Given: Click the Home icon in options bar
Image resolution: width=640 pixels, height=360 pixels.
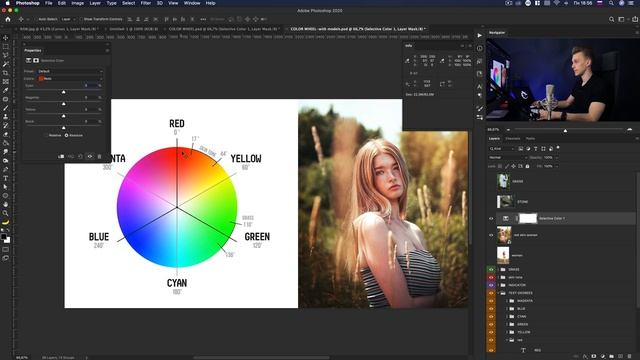Looking at the screenshot, I should click(8, 19).
